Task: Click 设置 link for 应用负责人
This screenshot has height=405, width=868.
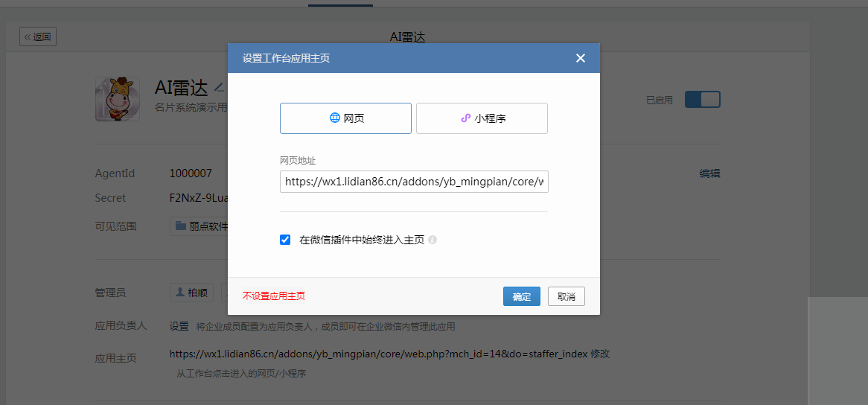Action: pyautogui.click(x=179, y=326)
